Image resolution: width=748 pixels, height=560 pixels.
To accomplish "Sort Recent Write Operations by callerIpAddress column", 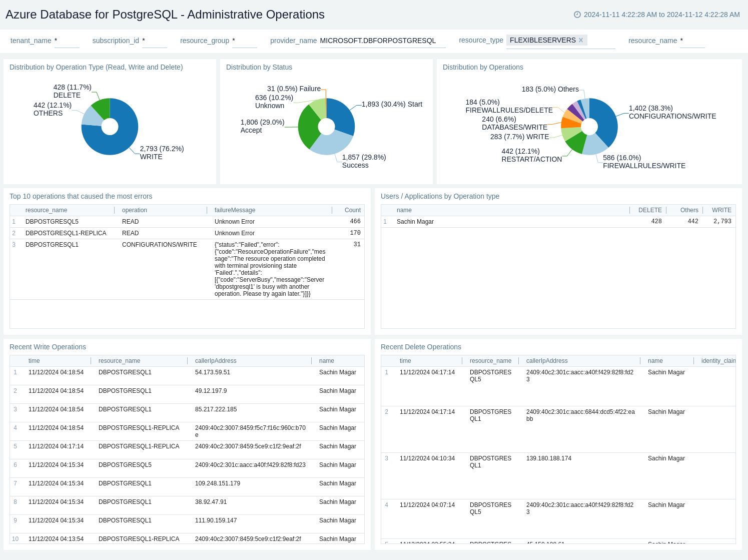I will pyautogui.click(x=216, y=361).
